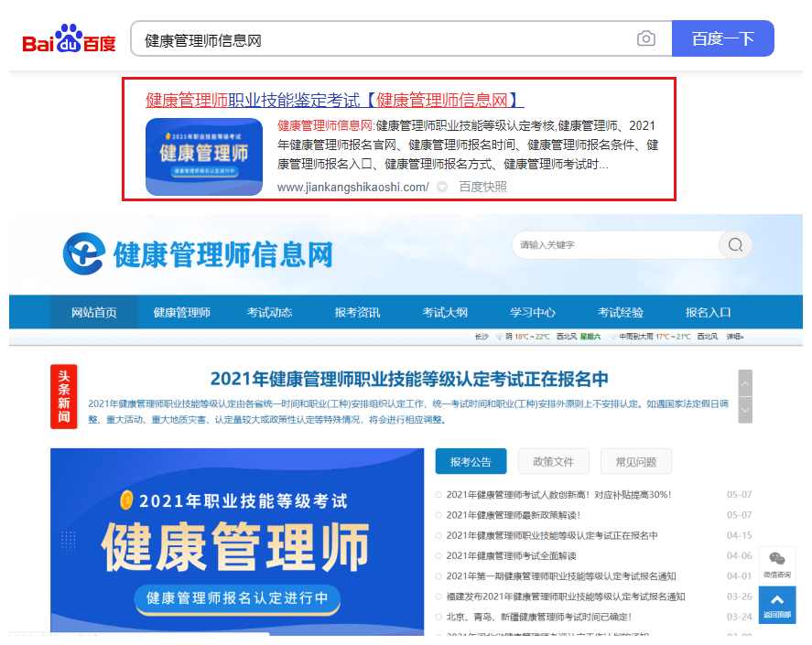Open article 2021年健康管理师最新政策解读
The width and height of the screenshot is (812, 645).
pyautogui.click(x=514, y=515)
